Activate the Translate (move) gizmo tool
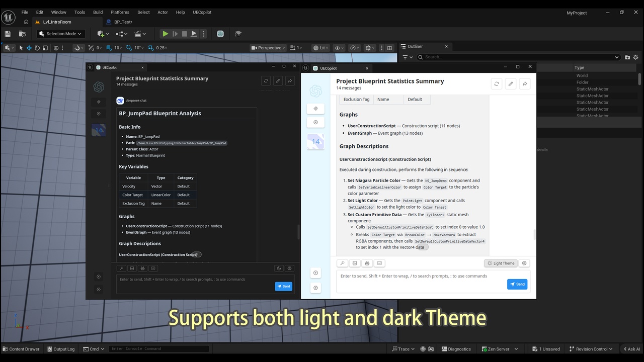The height and width of the screenshot is (362, 644). (29, 48)
